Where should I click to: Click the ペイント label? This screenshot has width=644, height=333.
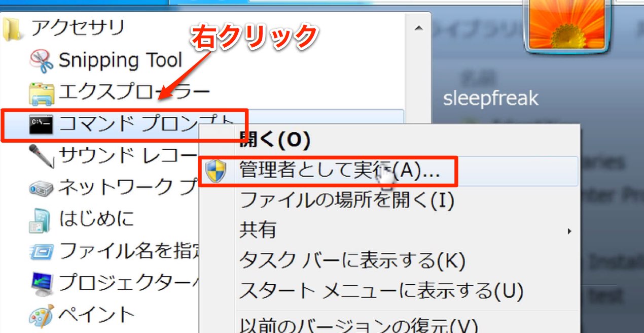click(96, 315)
